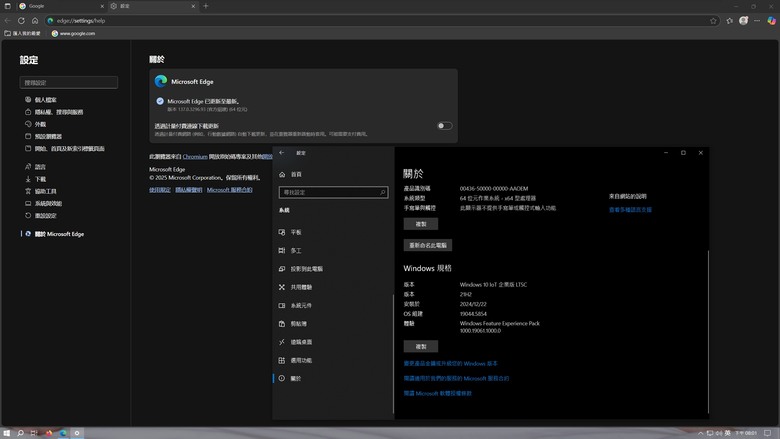Open taskbar search magnifier
This screenshot has width=780, height=439.
click(x=20, y=433)
